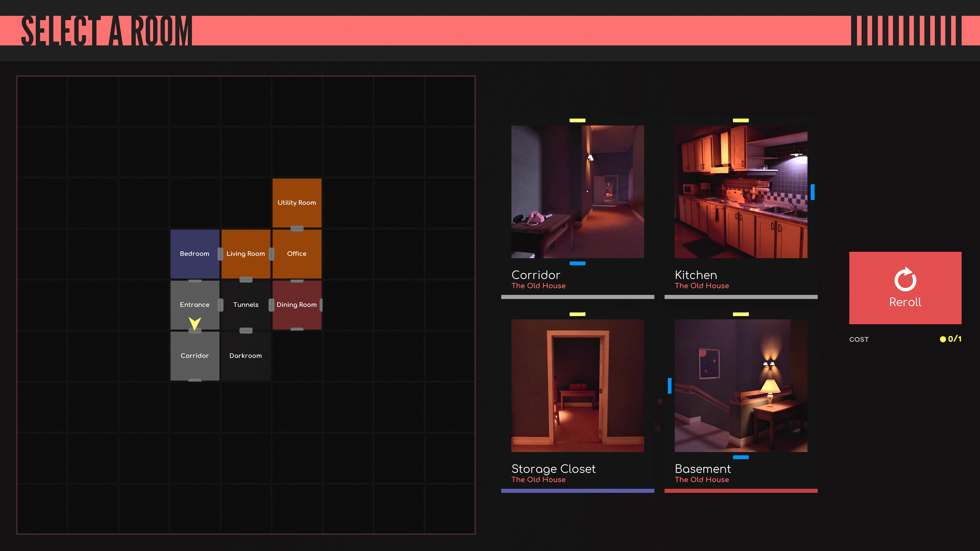
Task: Click the door between Living Room and Office
Action: 271,254
